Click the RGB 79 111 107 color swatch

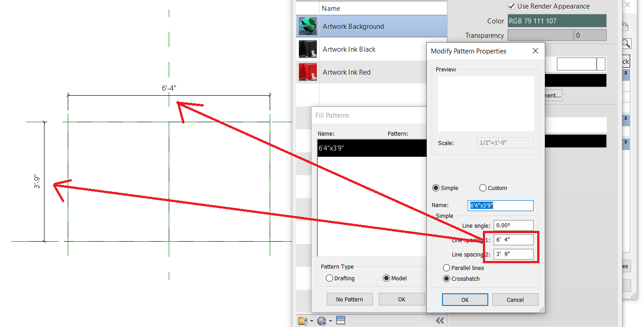click(x=557, y=21)
